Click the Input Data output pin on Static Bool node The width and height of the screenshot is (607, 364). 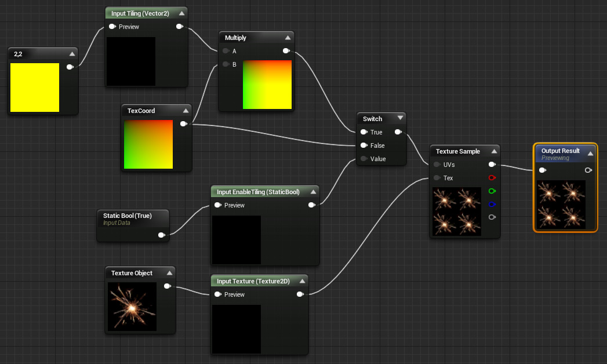click(161, 235)
